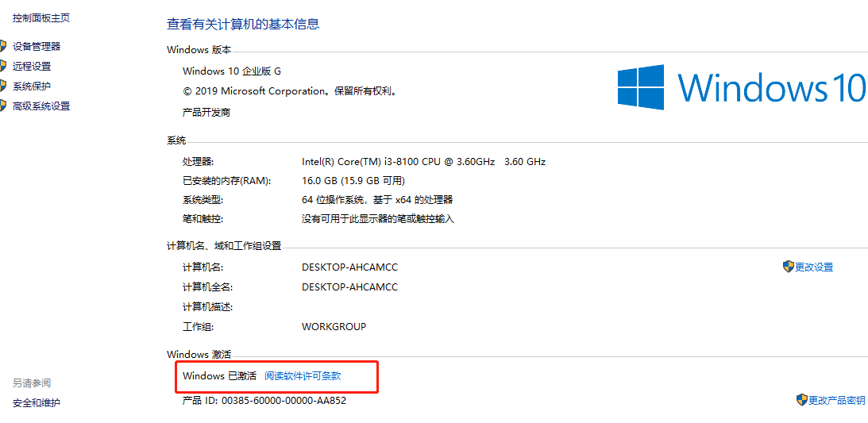
Task: Click 更改设置 link
Action: click(814, 267)
